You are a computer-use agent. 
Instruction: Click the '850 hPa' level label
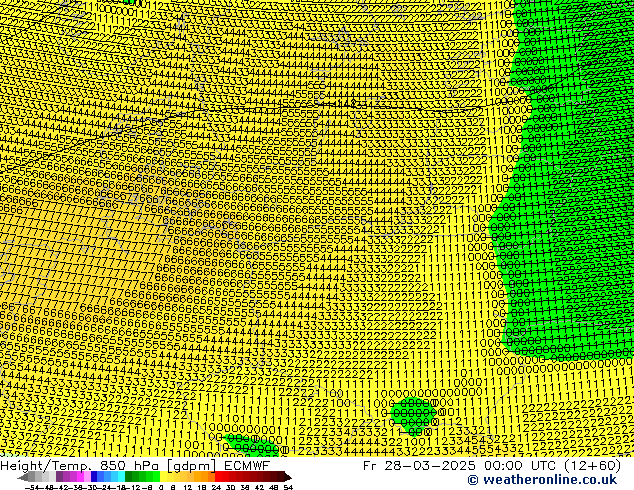tap(129, 466)
